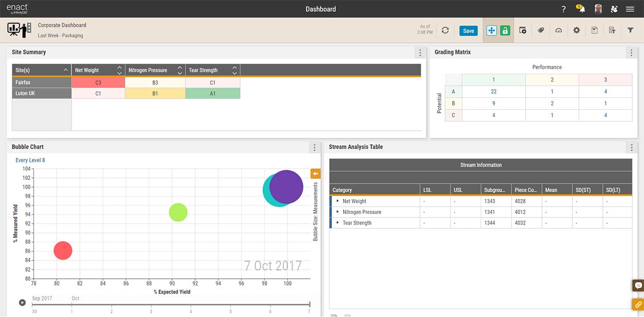Open the document page icon in toolbar
This screenshot has height=317, width=644.
click(x=595, y=30)
